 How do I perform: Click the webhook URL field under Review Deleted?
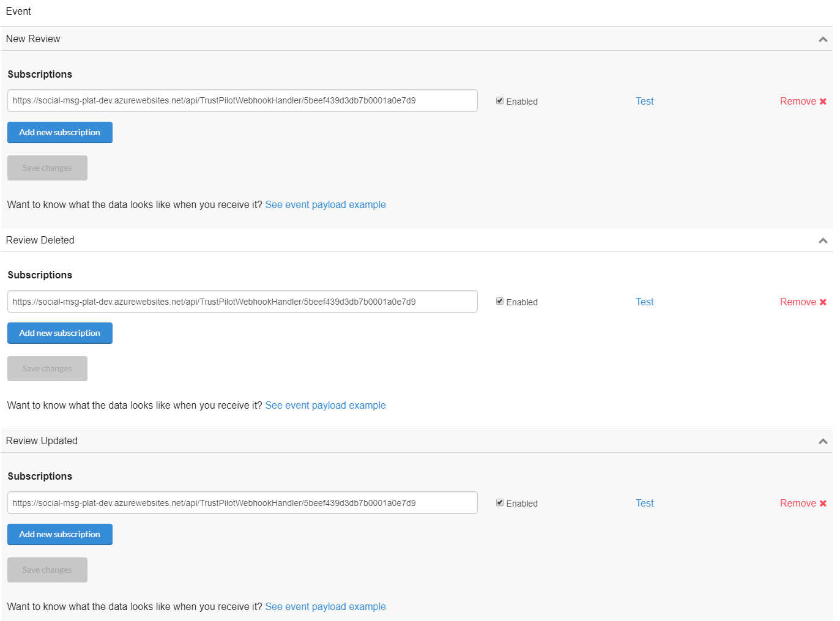(242, 301)
